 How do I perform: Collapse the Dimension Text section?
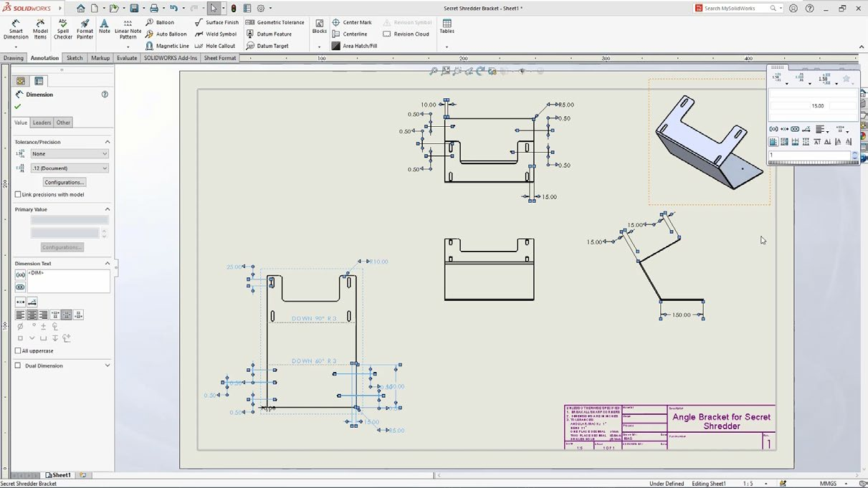108,264
